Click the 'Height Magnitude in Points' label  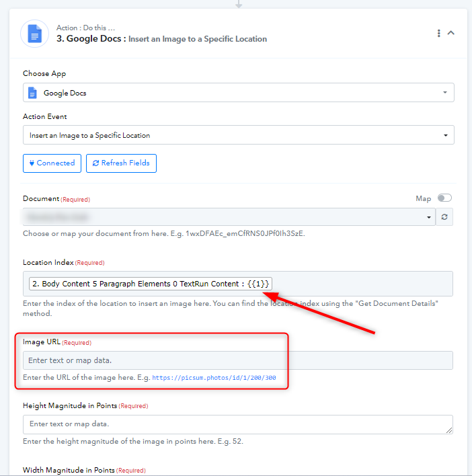click(x=70, y=406)
